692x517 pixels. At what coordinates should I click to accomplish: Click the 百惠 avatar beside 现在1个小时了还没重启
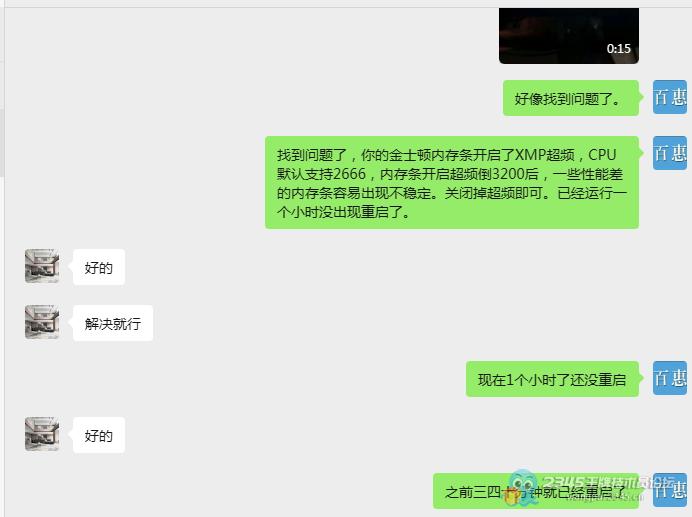pyautogui.click(x=670, y=378)
